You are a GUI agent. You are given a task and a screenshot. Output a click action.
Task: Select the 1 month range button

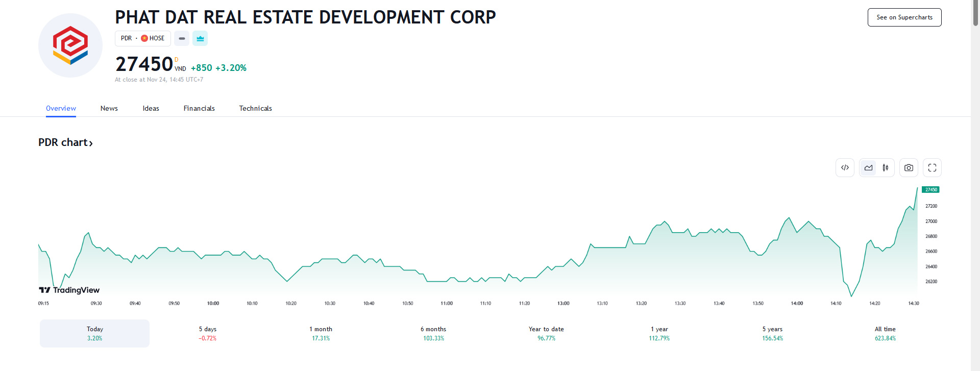(321, 333)
